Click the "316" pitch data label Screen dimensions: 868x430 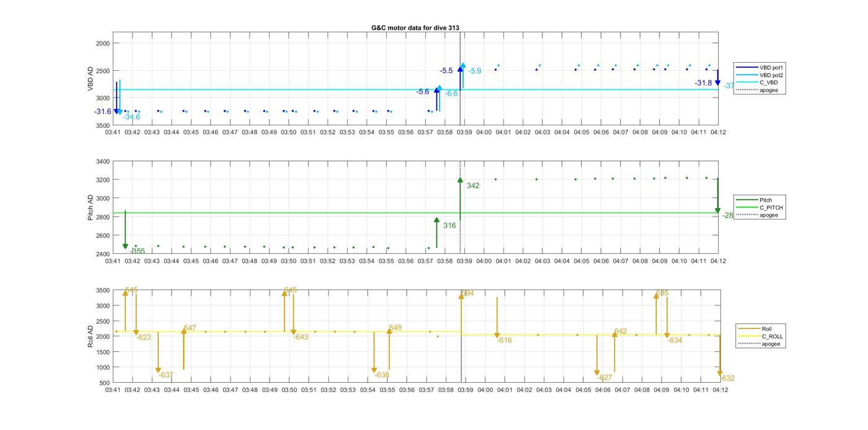coord(449,226)
